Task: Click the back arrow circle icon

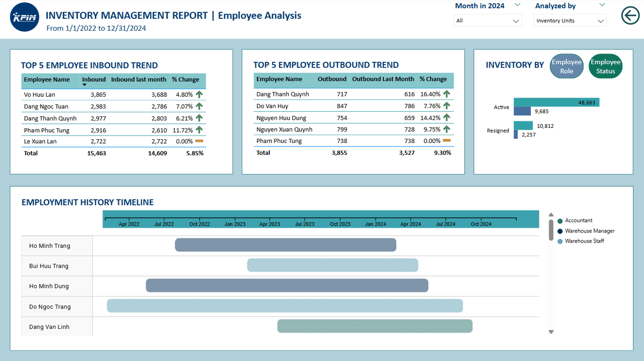Action: (x=630, y=15)
